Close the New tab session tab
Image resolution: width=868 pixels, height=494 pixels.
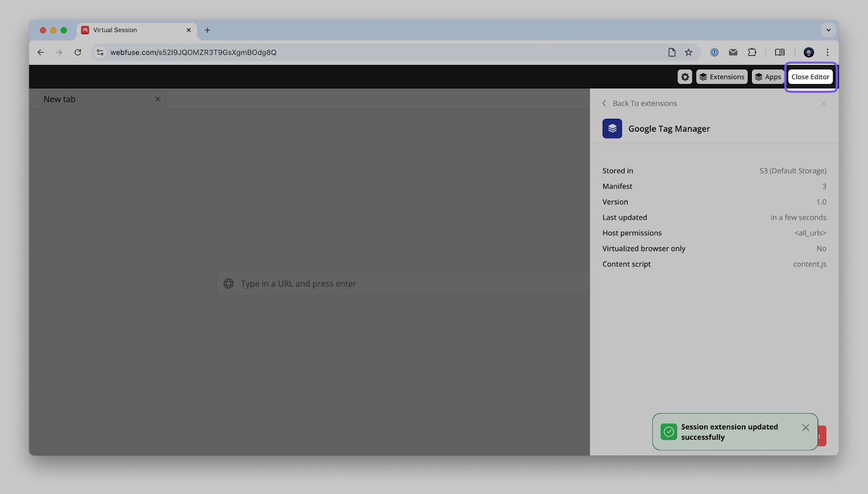[157, 99]
